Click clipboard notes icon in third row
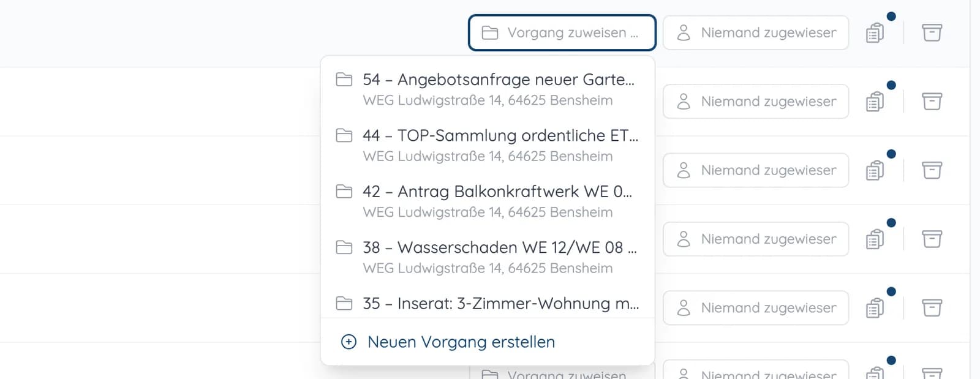The width and height of the screenshot is (980, 379). [x=875, y=170]
